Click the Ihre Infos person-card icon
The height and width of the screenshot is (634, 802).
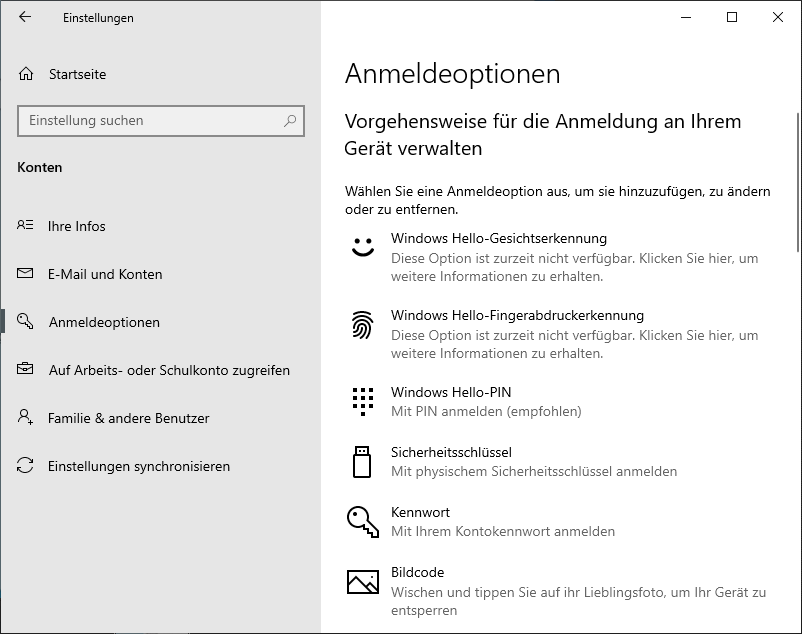25,224
